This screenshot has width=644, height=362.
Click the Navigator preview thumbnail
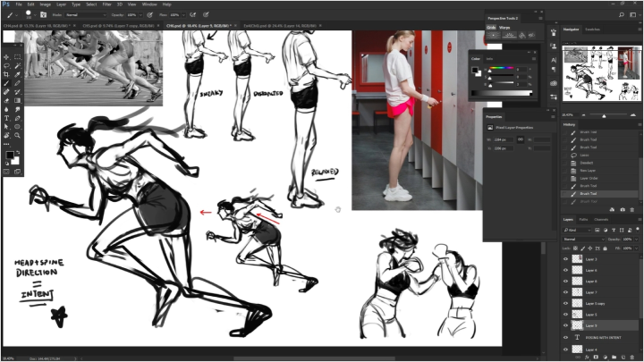[x=601, y=73]
